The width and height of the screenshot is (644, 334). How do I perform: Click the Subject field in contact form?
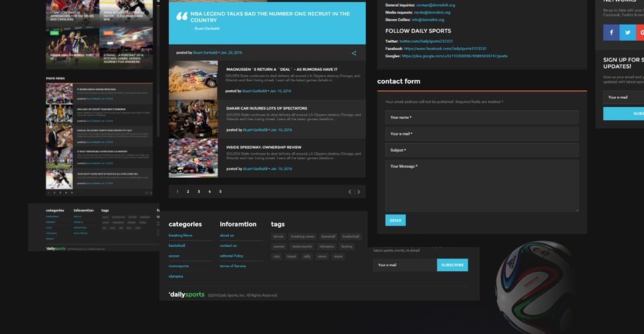[x=482, y=150]
